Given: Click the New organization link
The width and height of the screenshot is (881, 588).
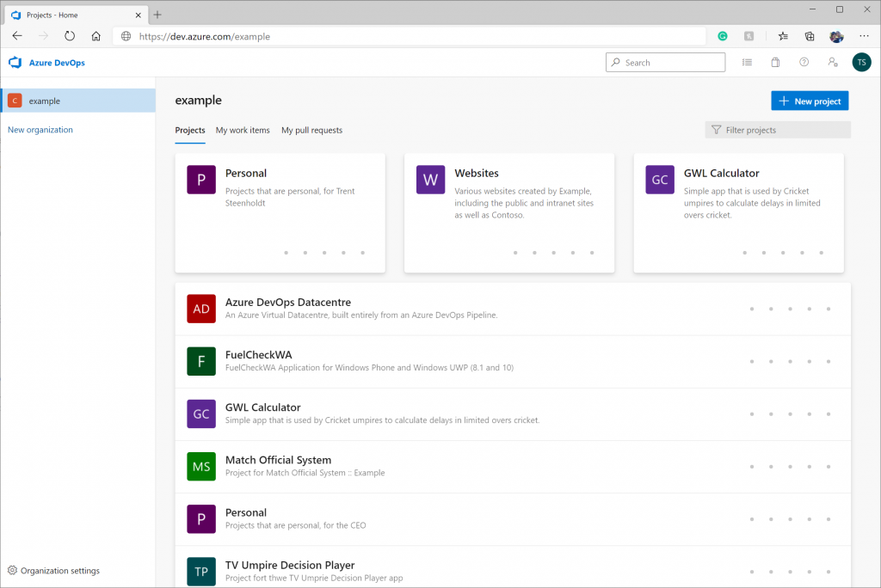Looking at the screenshot, I should [40, 130].
